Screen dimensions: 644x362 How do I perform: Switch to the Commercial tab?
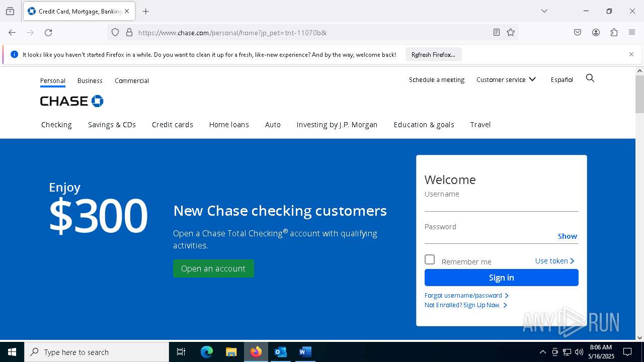pos(132,81)
